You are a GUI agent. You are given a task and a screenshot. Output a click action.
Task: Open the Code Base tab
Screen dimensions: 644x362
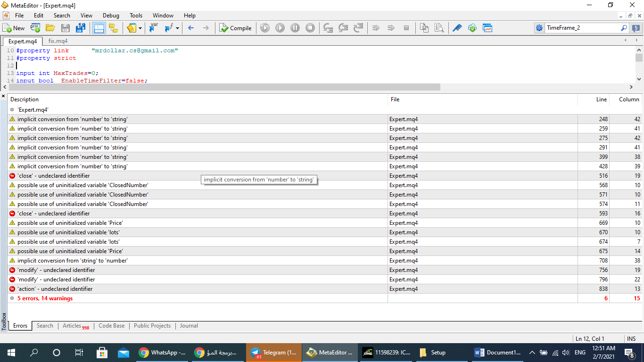[112, 326]
